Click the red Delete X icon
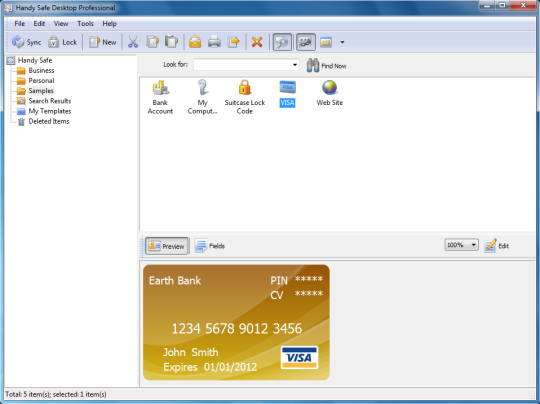Screen dimensions: 540x404 click(257, 42)
